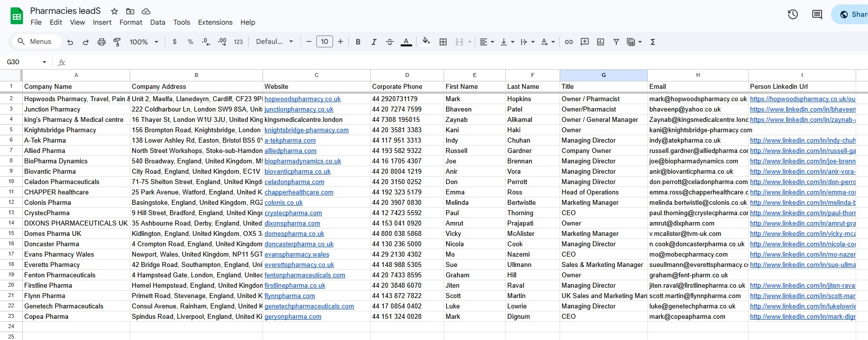Open the text color picker
868x340 pixels.
pos(406,42)
